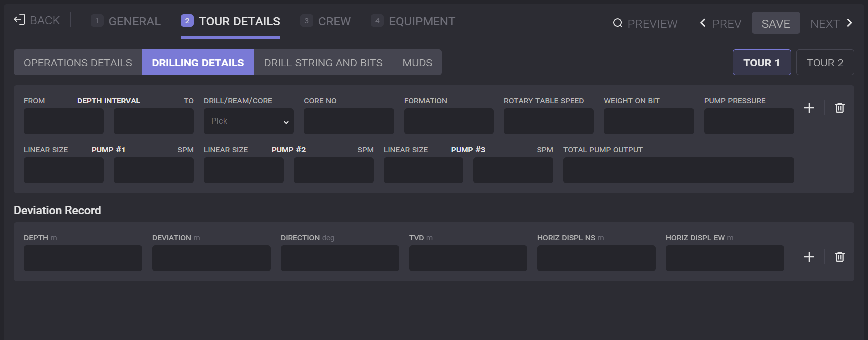
Task: Click the Formation input field
Action: [x=448, y=121]
